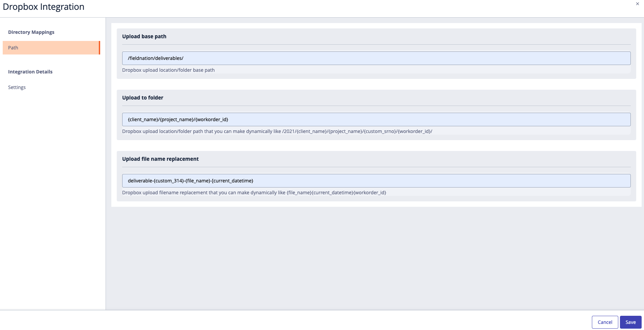Viewport: 644px width, 330px height.
Task: Select hint text containing /2021/{client_name}
Action: [x=277, y=131]
